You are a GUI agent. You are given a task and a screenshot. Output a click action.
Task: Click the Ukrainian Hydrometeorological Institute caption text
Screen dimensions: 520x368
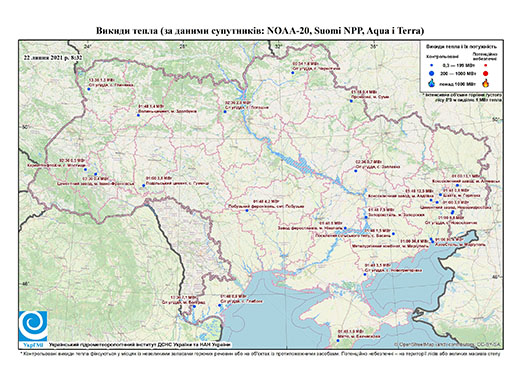pyautogui.click(x=139, y=345)
